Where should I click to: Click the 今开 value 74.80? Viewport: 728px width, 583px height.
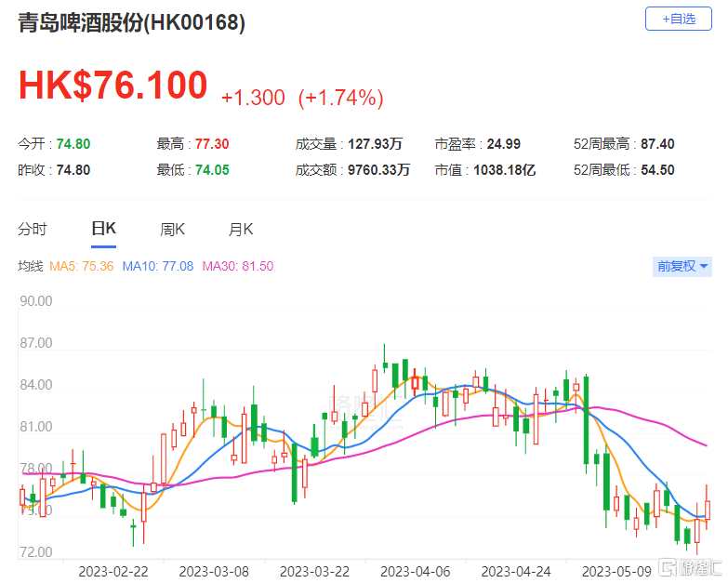click(x=73, y=144)
